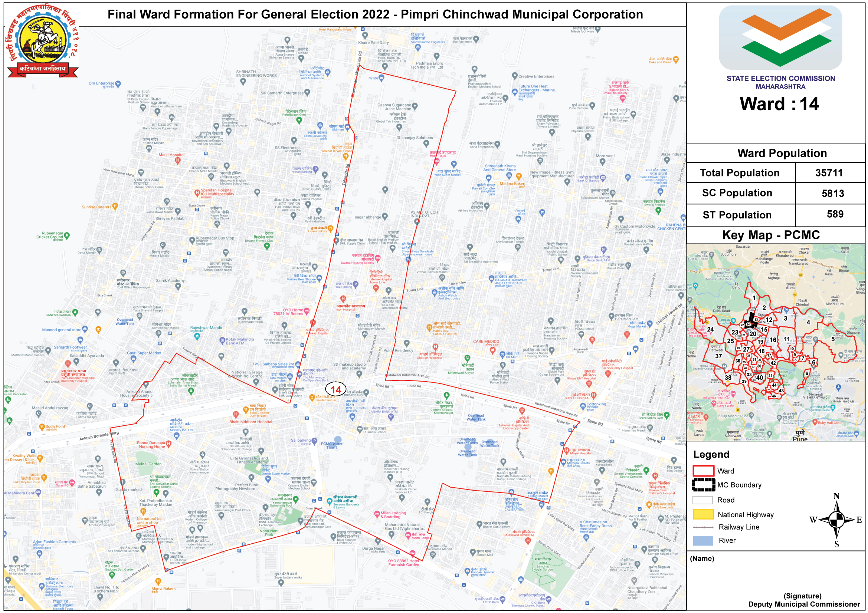
Task: Select the Sanghavi Hospital pin
Action: click(x=528, y=541)
